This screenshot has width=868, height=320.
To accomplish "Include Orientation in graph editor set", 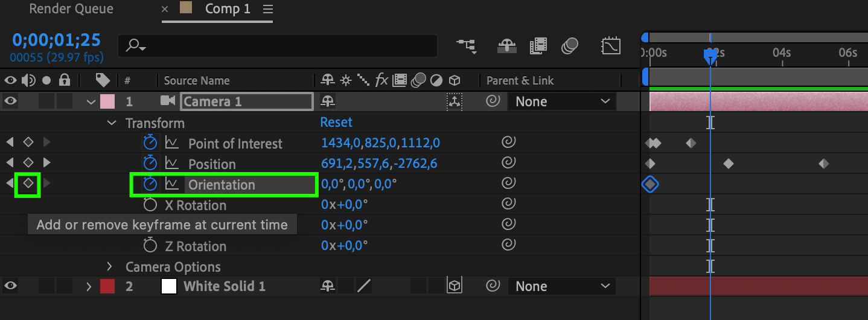I will pyautogui.click(x=172, y=184).
